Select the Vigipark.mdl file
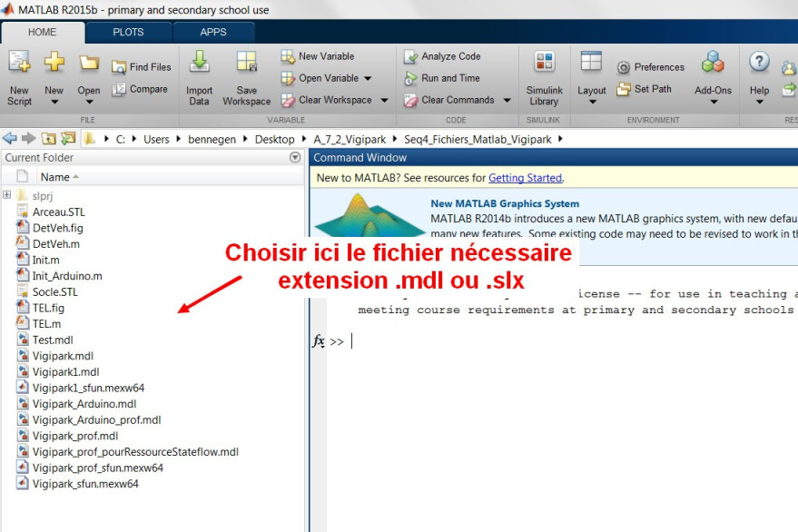The width and height of the screenshot is (798, 532). (x=63, y=356)
